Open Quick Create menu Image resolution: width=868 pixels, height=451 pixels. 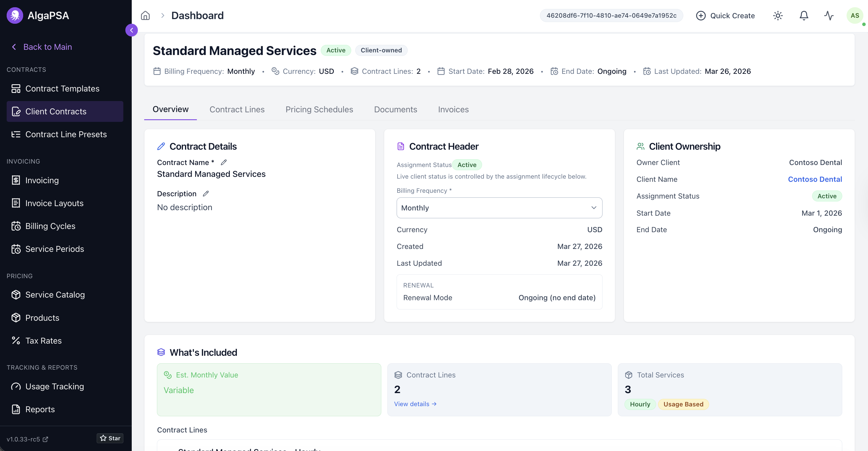click(x=726, y=16)
